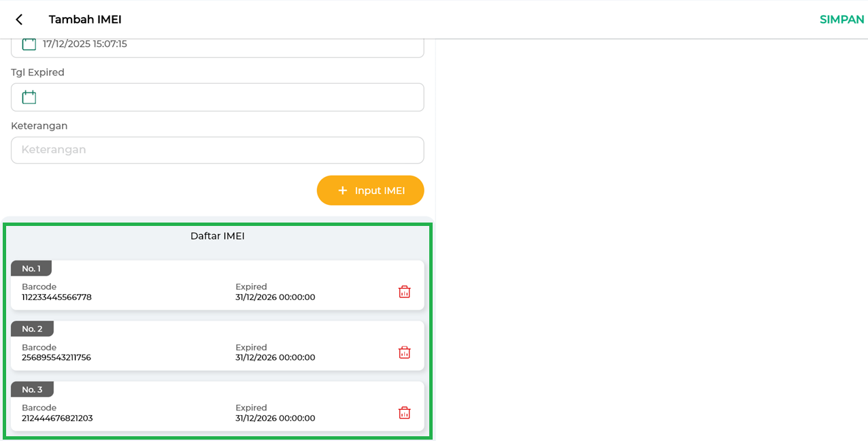This screenshot has height=441, width=868.
Task: Remove barcode 256895543211756 using its trash icon
Action: (404, 353)
